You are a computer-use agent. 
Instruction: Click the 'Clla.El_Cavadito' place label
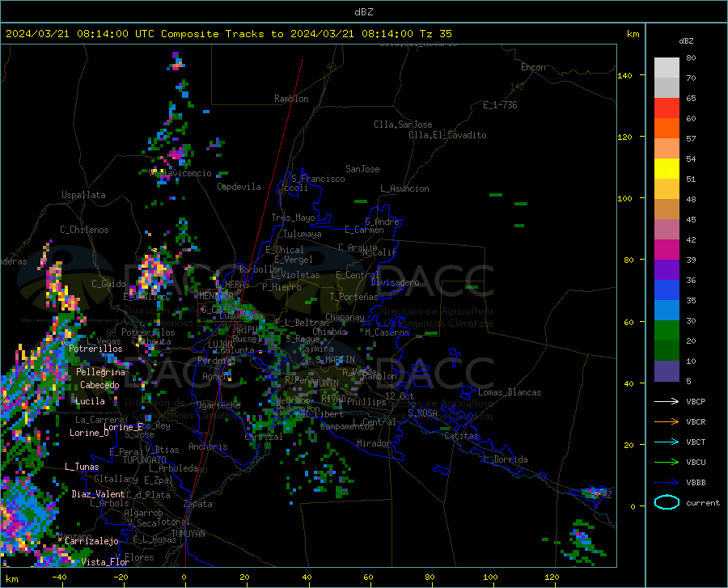click(x=447, y=135)
